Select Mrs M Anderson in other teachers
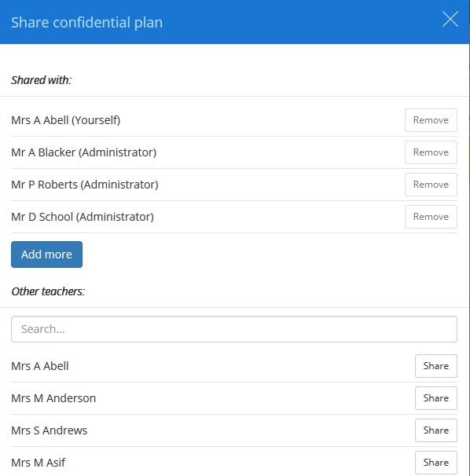Image resolution: width=470 pixels, height=476 pixels. [53, 398]
